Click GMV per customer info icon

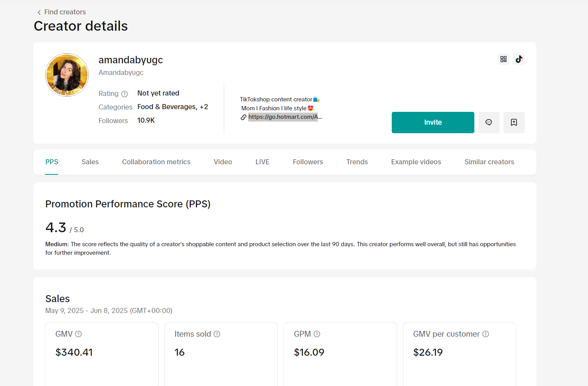[486, 334]
